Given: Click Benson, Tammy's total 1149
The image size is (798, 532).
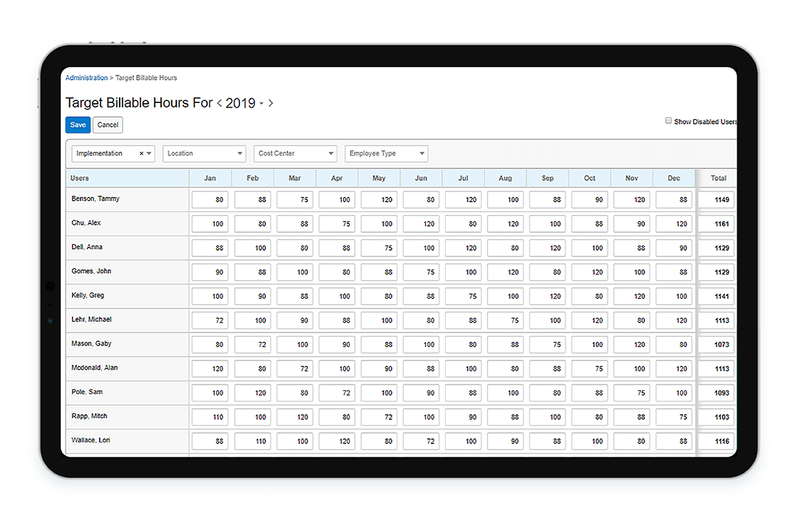Looking at the screenshot, I should click(717, 199).
